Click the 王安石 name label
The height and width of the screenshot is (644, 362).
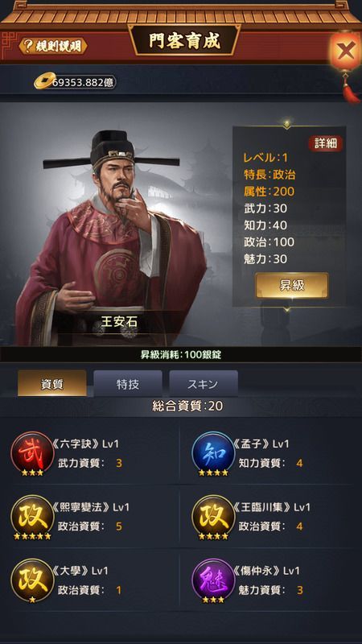[119, 322]
